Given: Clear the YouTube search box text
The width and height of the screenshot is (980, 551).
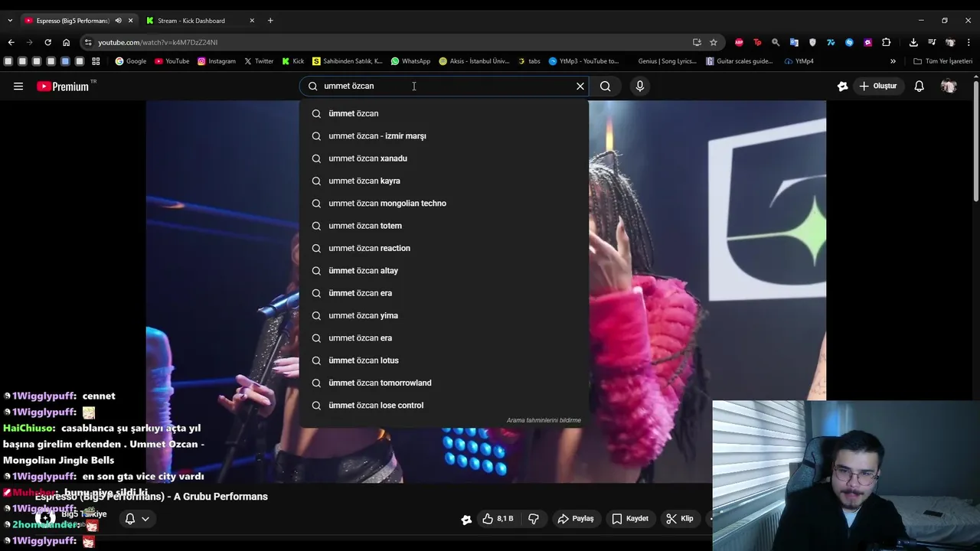Looking at the screenshot, I should [x=580, y=86].
